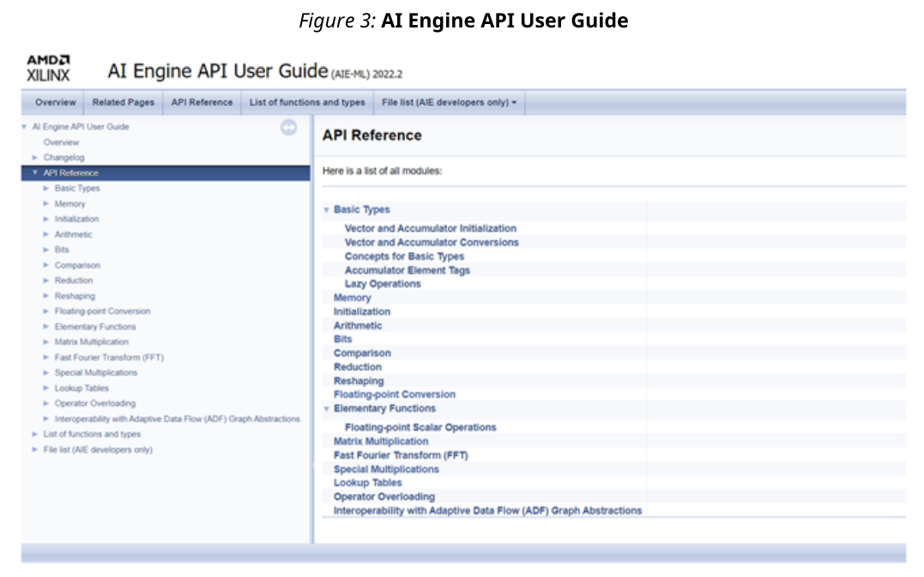
Task: Collapse the API Reference tree node arrow
Action: [35, 173]
